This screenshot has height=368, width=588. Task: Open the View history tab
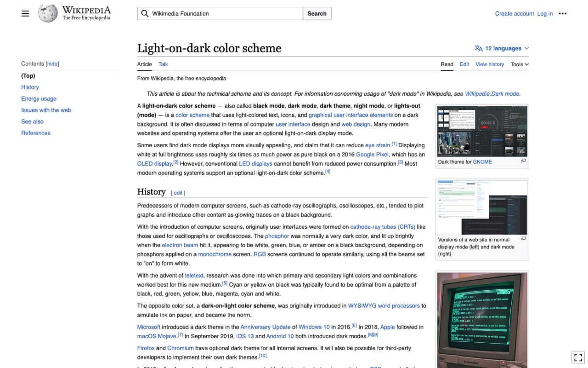pos(490,64)
